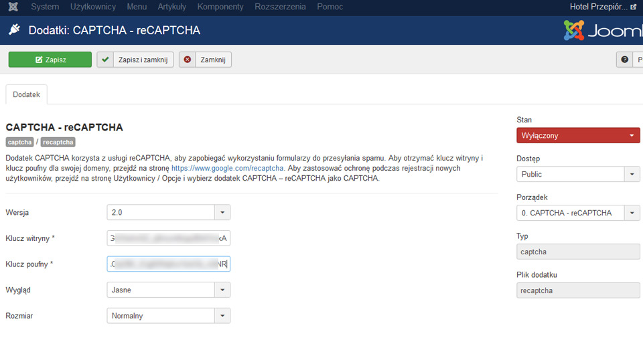Open the Wersja dropdown showing 2.0
The height and width of the screenshot is (364, 643).
(169, 213)
